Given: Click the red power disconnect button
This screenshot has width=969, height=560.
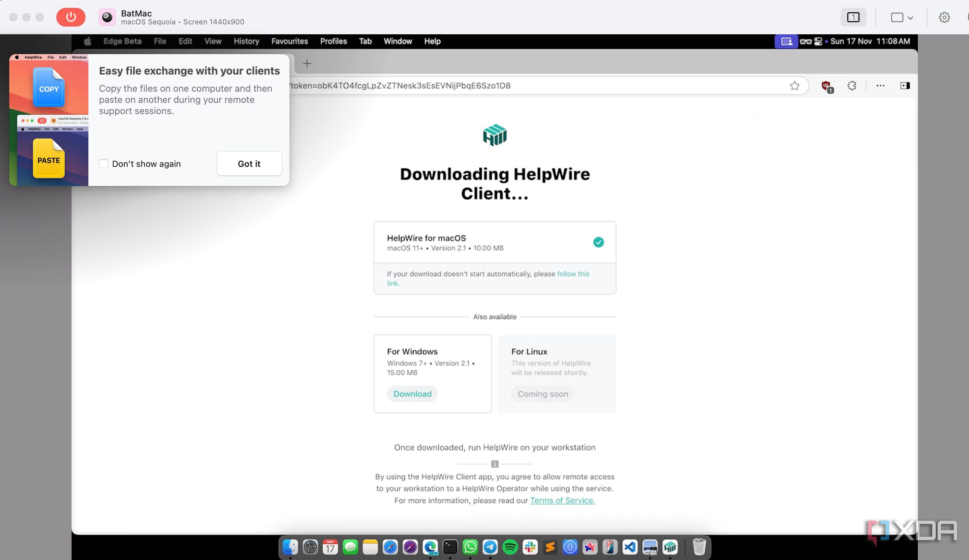Looking at the screenshot, I should [71, 17].
